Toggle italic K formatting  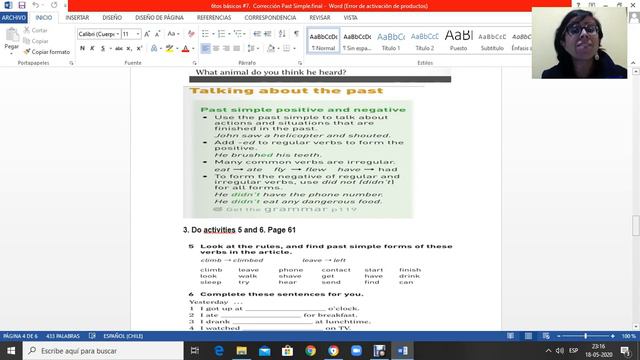pyautogui.click(x=92, y=48)
